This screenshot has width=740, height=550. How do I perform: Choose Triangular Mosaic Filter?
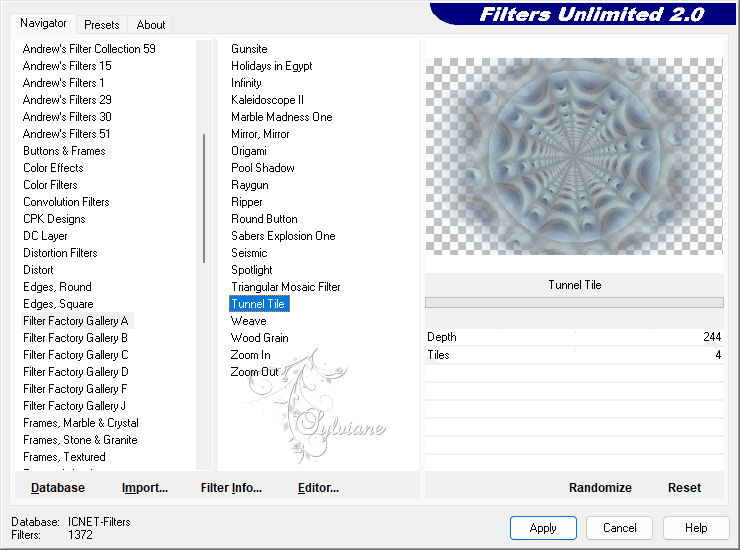286,287
